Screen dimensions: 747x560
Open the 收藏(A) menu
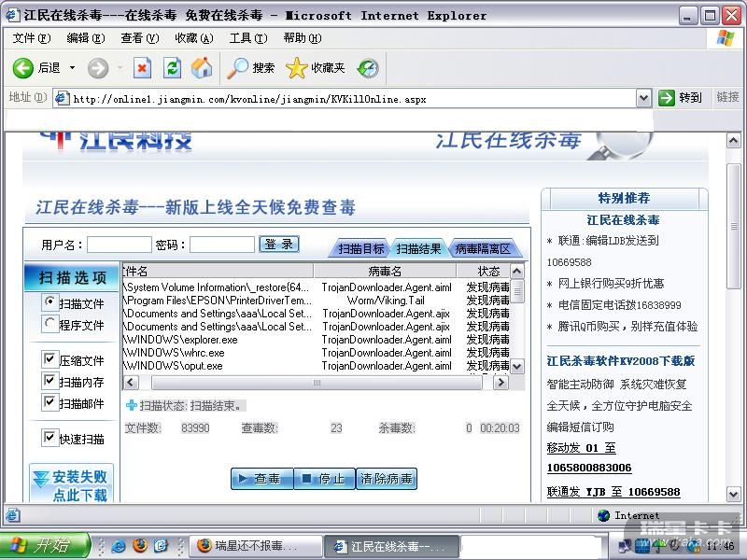tap(194, 38)
